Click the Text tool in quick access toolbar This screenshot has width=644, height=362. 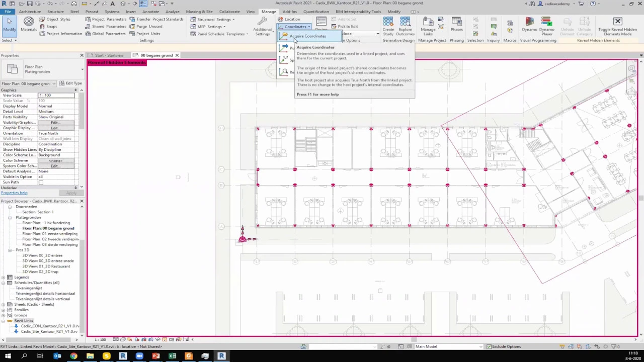pyautogui.click(x=113, y=4)
